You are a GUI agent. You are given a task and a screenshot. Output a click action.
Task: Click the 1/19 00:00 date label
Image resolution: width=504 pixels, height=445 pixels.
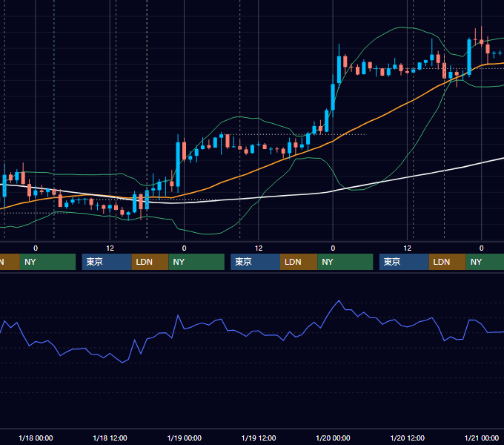[x=184, y=438]
